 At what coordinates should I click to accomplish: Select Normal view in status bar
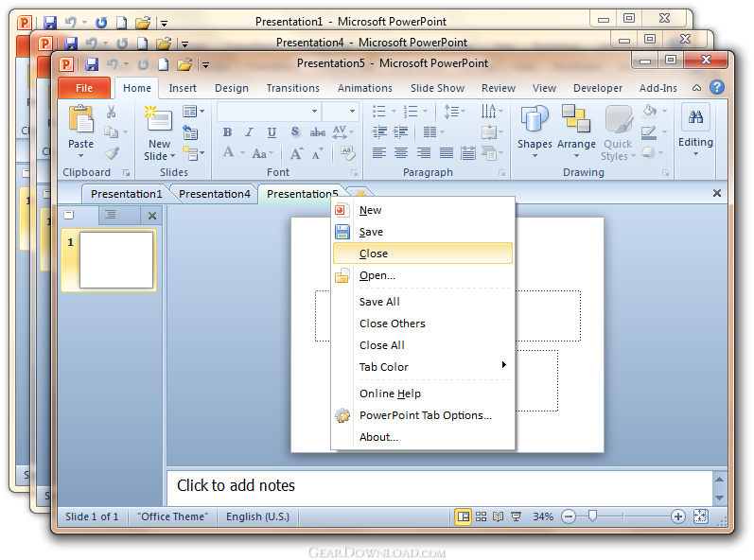coord(463,516)
